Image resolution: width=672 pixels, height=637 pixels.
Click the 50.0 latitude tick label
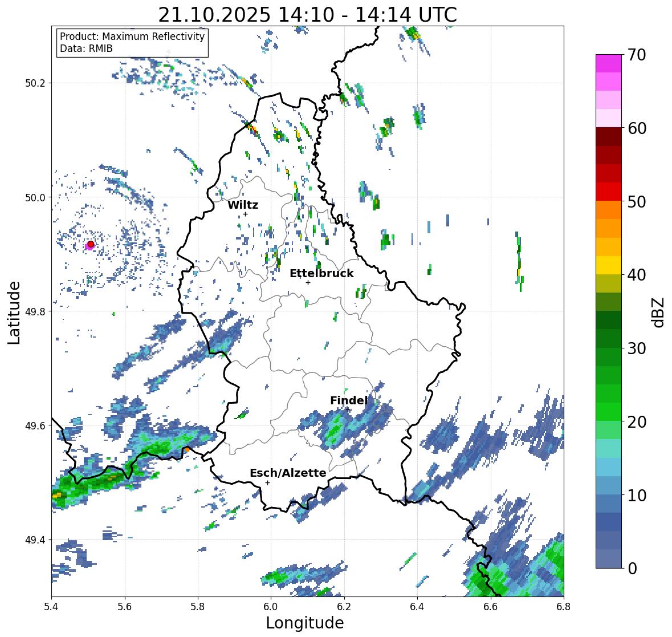(36, 198)
